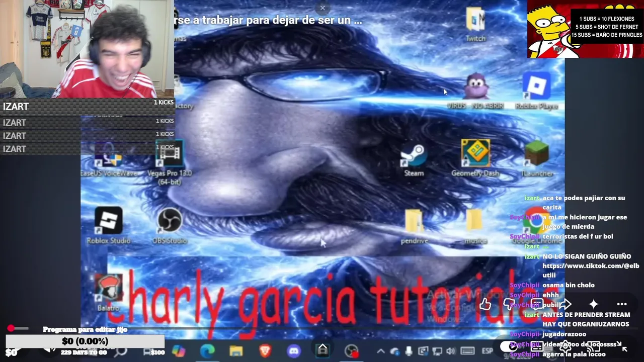Open the Twitch folder on the desktop
The image size is (644, 362).
point(475,24)
